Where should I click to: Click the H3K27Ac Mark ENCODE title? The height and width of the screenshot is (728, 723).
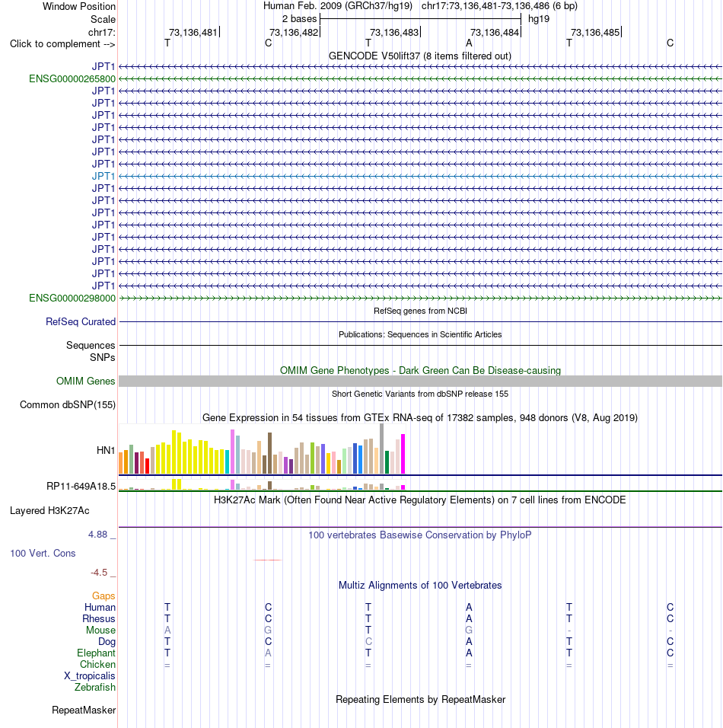click(419, 500)
